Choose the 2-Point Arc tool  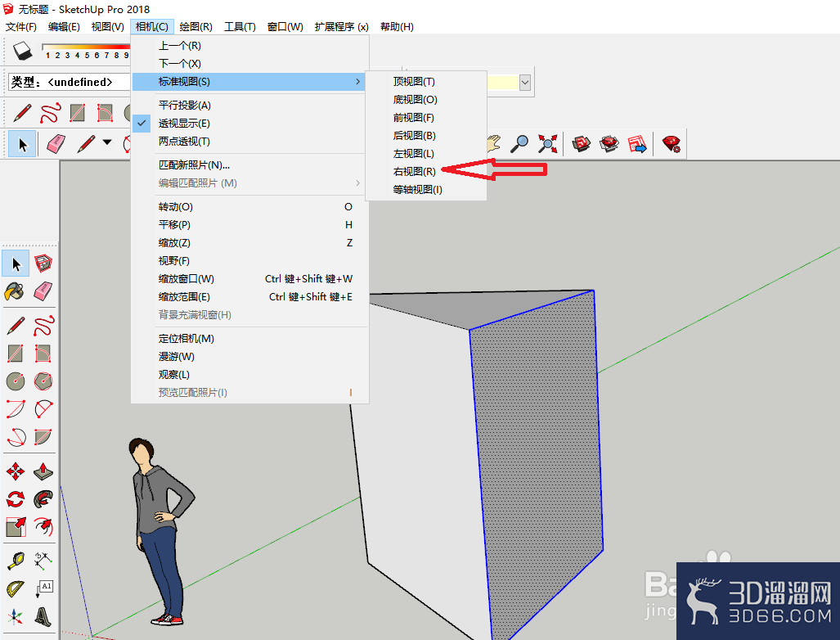pyautogui.click(x=43, y=409)
